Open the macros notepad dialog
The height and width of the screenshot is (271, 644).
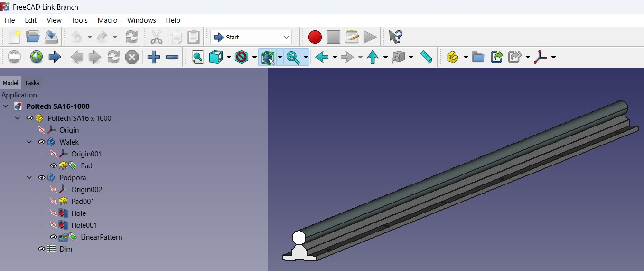click(352, 37)
